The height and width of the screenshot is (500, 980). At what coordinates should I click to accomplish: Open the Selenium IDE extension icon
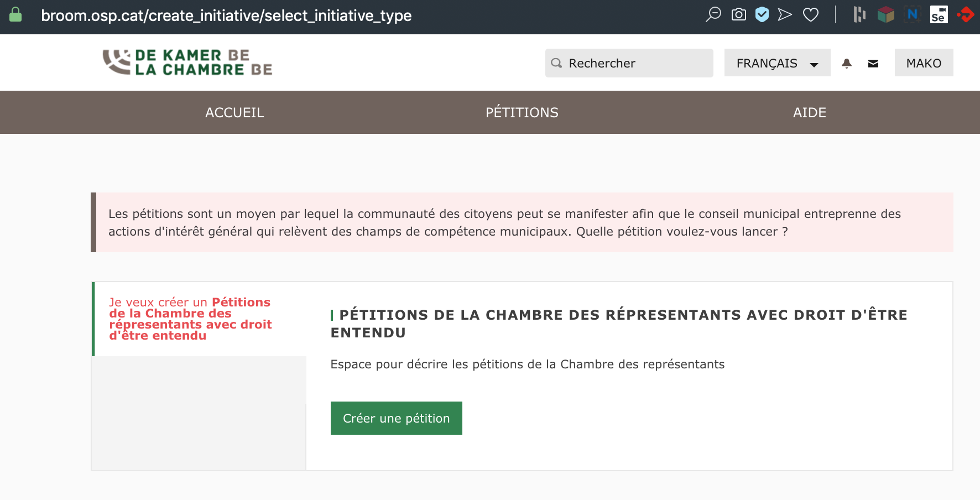click(939, 14)
